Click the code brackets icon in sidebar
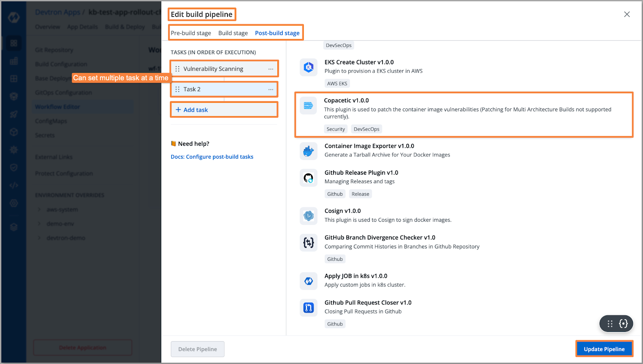 14,186
